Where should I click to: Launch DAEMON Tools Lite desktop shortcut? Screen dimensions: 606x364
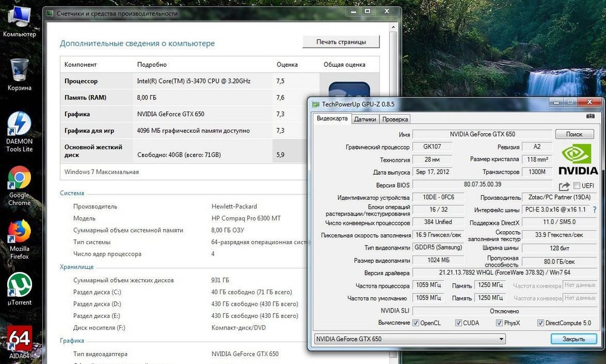tap(19, 132)
